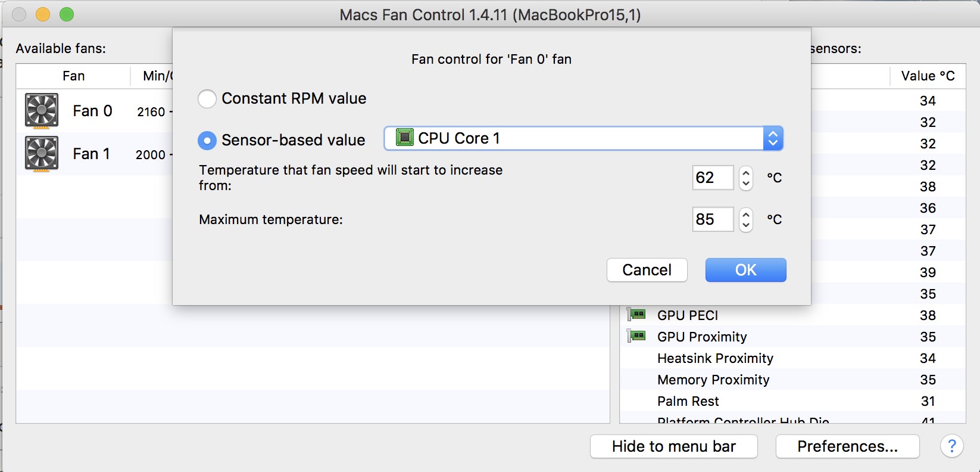Screen dimensions: 980x472
Task: Click the 2000 min value for Fan 1
Action: point(151,155)
